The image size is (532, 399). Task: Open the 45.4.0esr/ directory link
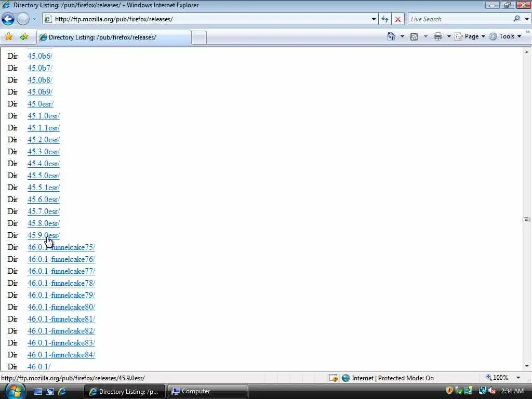pyautogui.click(x=44, y=164)
